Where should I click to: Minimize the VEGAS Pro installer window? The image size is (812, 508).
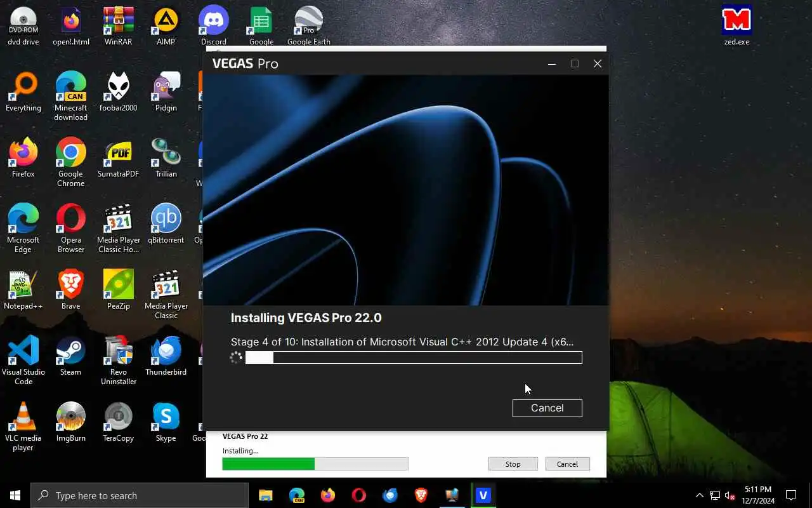[552, 63]
